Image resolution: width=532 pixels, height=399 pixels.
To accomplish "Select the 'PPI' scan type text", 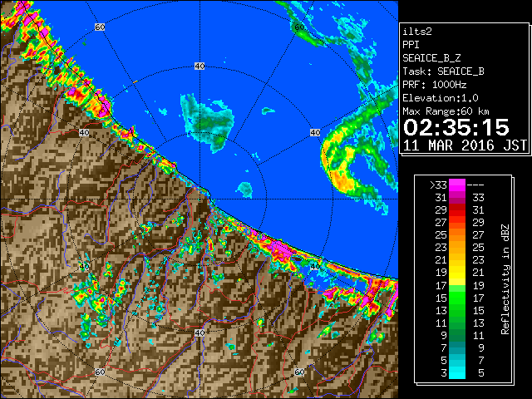I will point(411,45).
